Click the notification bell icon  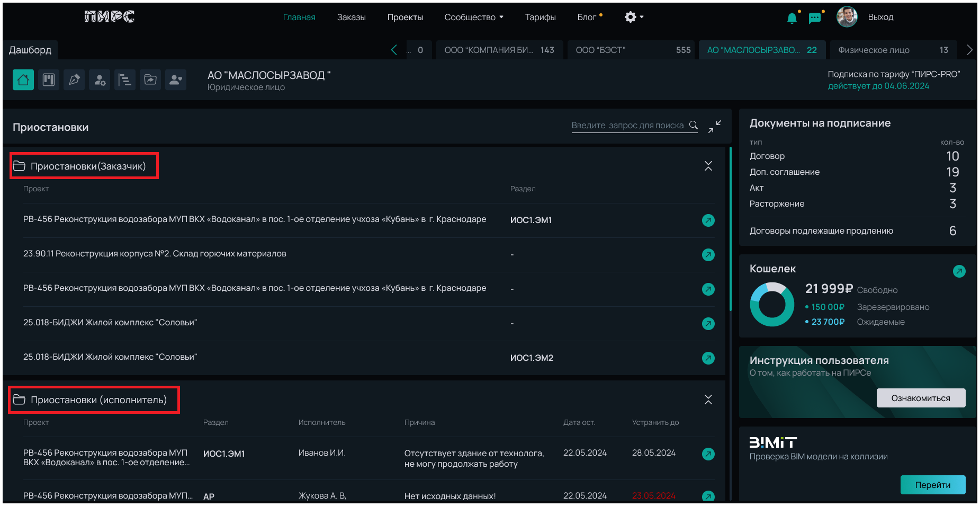coord(792,18)
